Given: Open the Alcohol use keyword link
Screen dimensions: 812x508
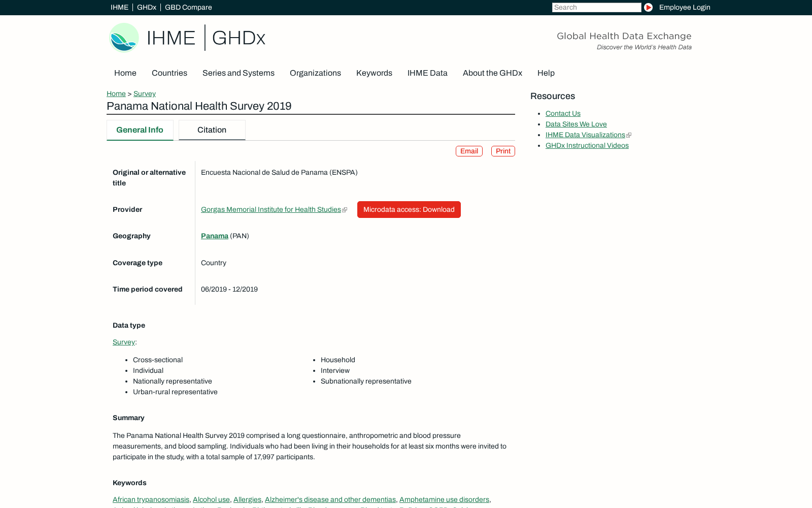Looking at the screenshot, I should coord(211,500).
